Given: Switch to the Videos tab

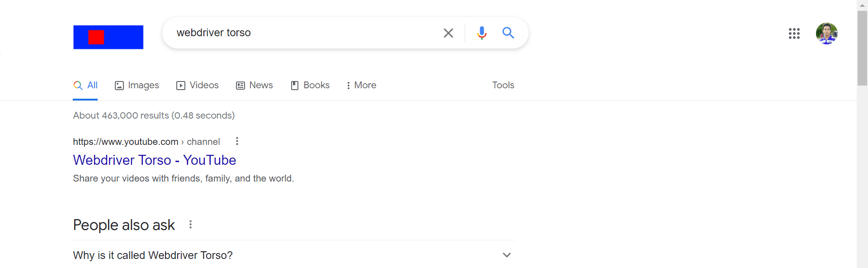Looking at the screenshot, I should pyautogui.click(x=198, y=85).
